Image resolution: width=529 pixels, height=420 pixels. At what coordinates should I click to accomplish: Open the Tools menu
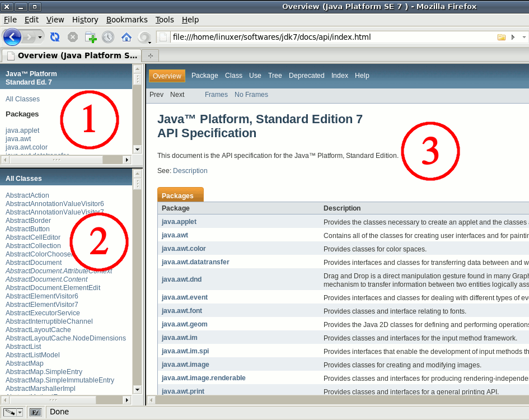pyautogui.click(x=165, y=20)
